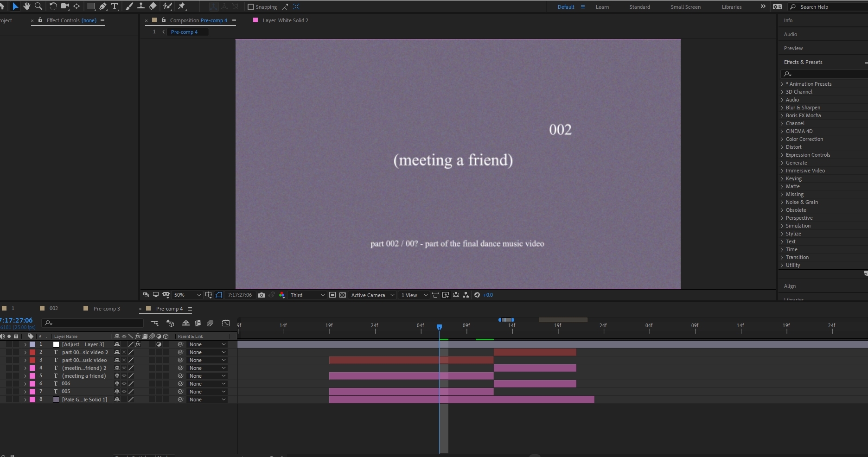This screenshot has width=868, height=457.
Task: Select the Hand tool
Action: pos(27,6)
